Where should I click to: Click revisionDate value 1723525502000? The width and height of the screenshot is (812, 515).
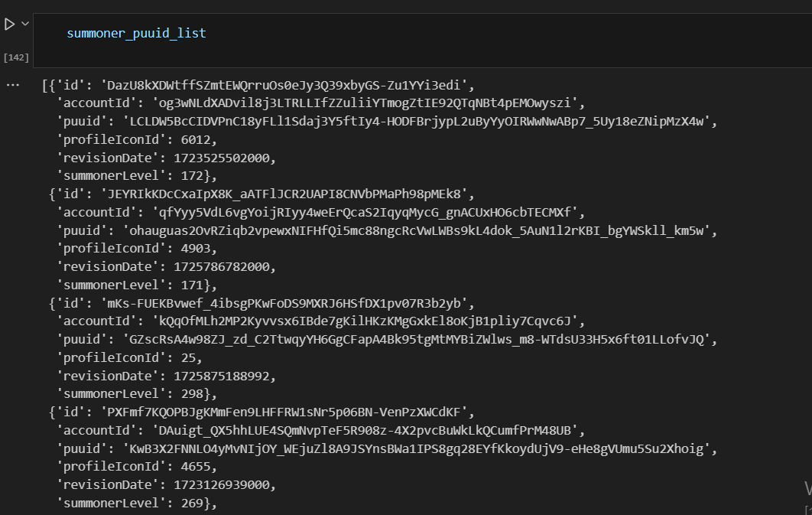[221, 158]
